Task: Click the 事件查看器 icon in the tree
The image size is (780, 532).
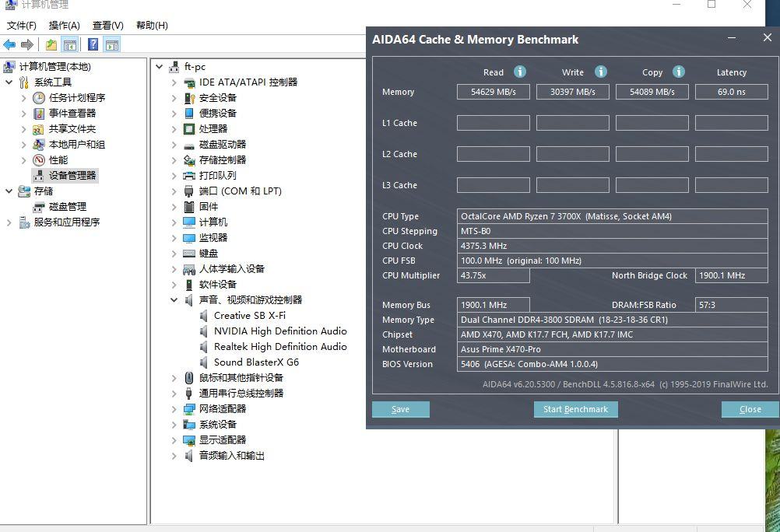Action: point(39,114)
